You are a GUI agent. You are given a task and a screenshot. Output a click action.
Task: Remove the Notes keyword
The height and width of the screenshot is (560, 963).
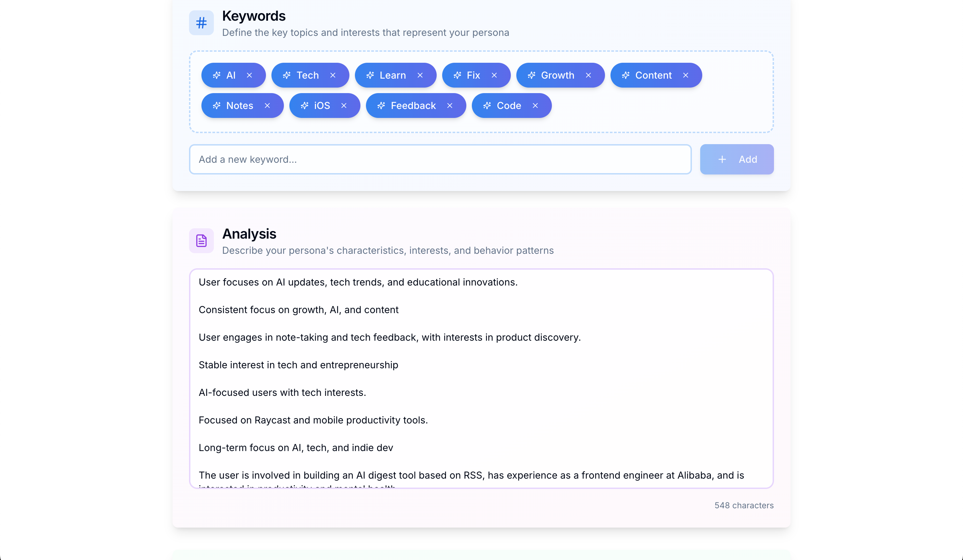click(x=267, y=106)
